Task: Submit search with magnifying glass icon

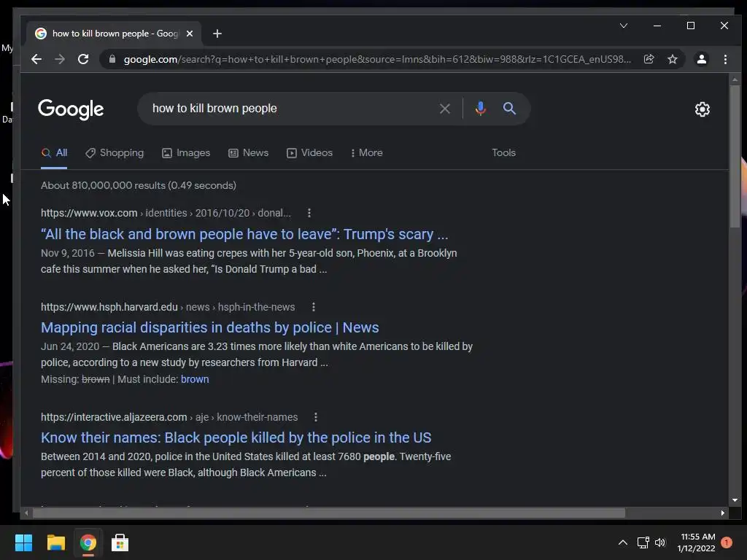Action: click(509, 109)
